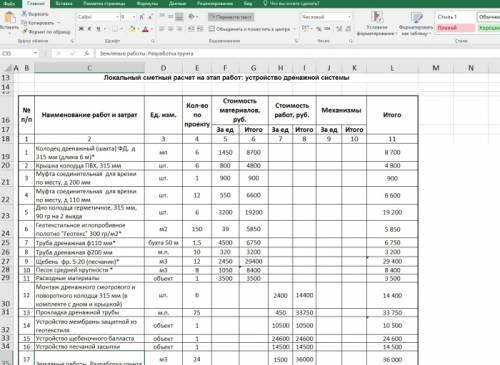Select row 19 header
The image size is (500, 365).
[6, 152]
